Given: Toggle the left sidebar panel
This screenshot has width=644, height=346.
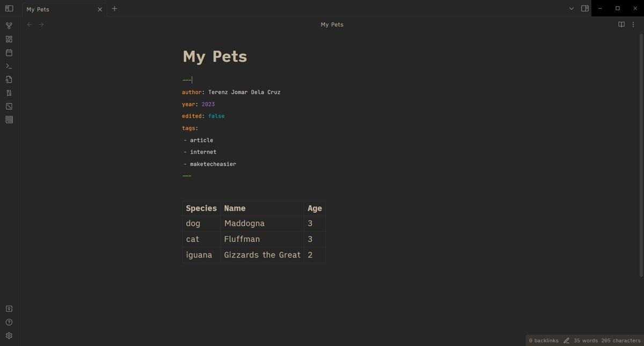Looking at the screenshot, I should (x=9, y=9).
